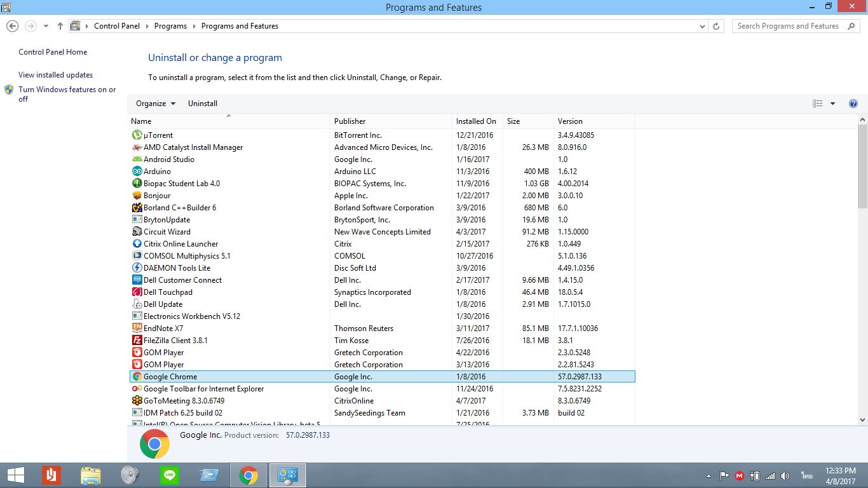
Task: Click the EndNote X7 icon
Action: coord(137,329)
